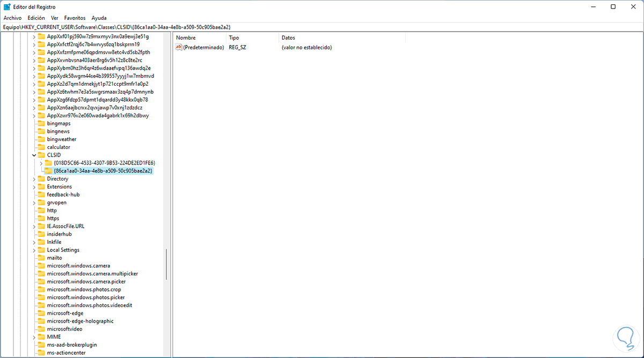Sort values by the Tipo column header

pyautogui.click(x=252, y=38)
